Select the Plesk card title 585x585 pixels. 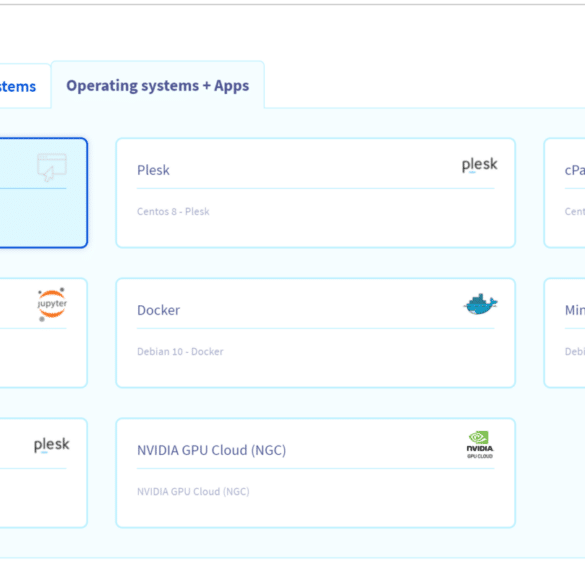(x=153, y=170)
